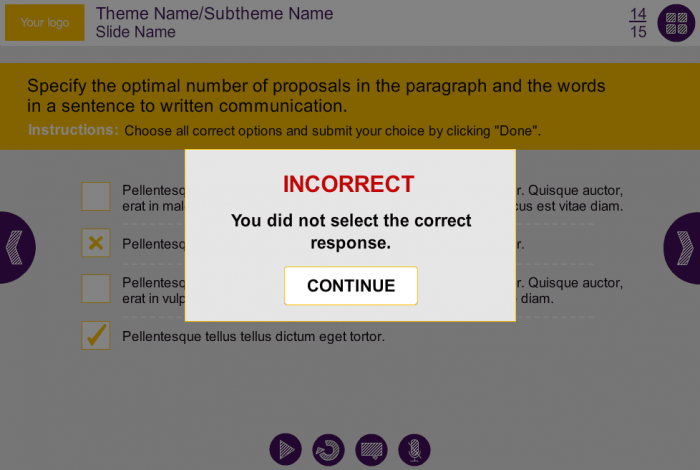Click the 'Slide Name' header text
Screen dimensions: 700x470
tap(136, 32)
